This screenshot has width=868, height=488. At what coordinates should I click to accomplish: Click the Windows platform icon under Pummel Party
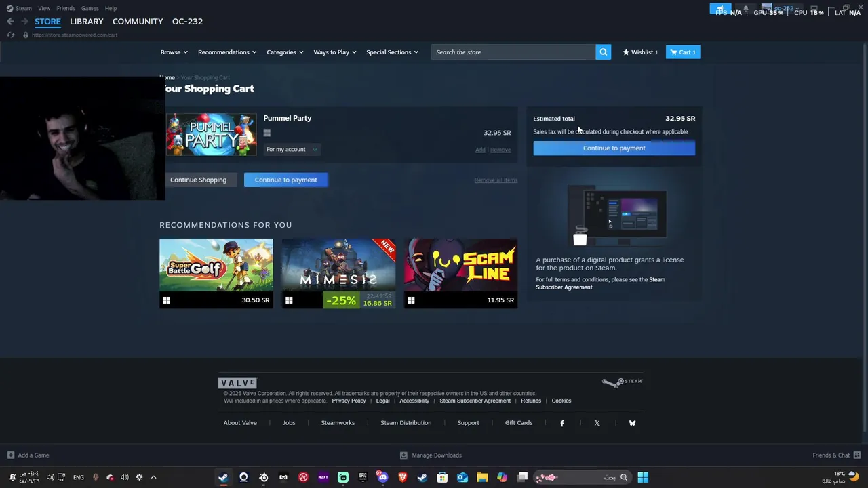point(267,134)
